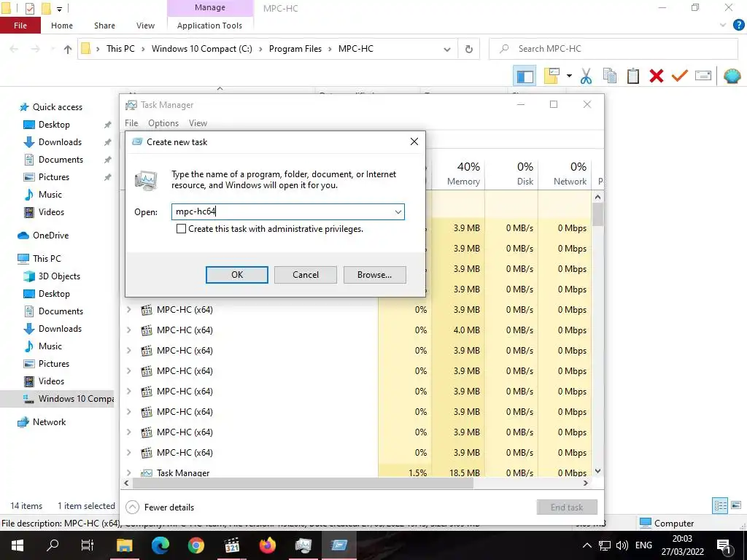
Task: Select 3D Objects under This PC
Action: point(59,276)
